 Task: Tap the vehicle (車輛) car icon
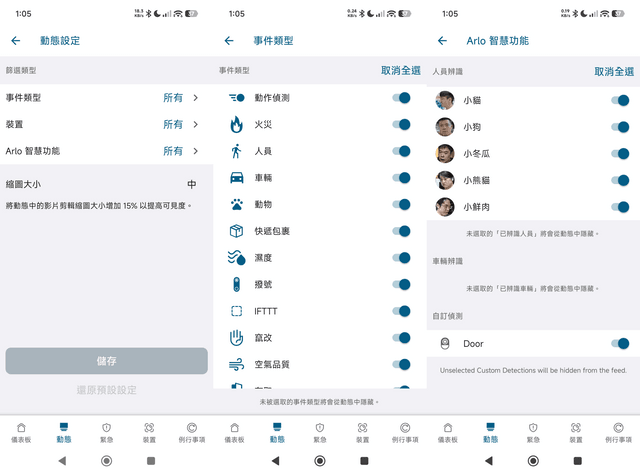coord(237,178)
